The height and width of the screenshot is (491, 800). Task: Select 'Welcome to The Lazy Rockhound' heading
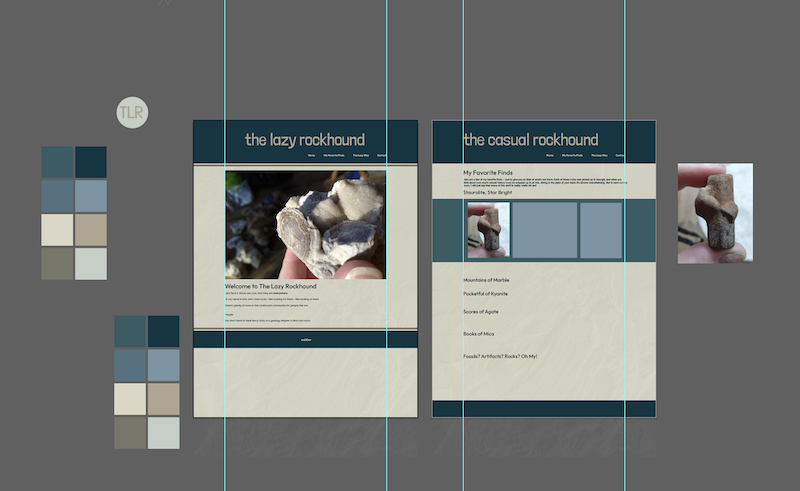[x=270, y=286]
